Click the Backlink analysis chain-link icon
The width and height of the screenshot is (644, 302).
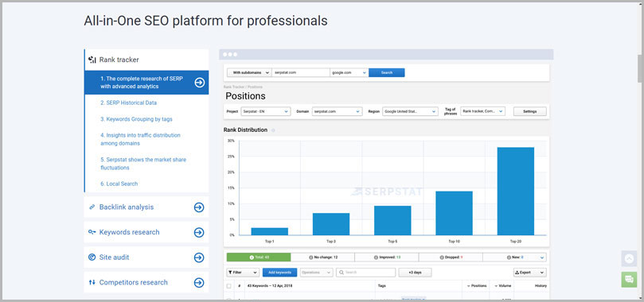[x=92, y=207]
